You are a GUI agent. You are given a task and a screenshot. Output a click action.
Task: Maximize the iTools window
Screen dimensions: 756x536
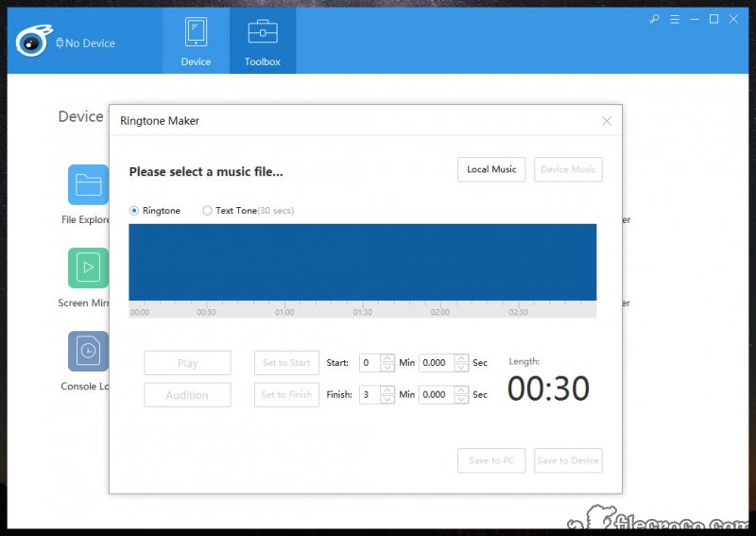(x=714, y=19)
